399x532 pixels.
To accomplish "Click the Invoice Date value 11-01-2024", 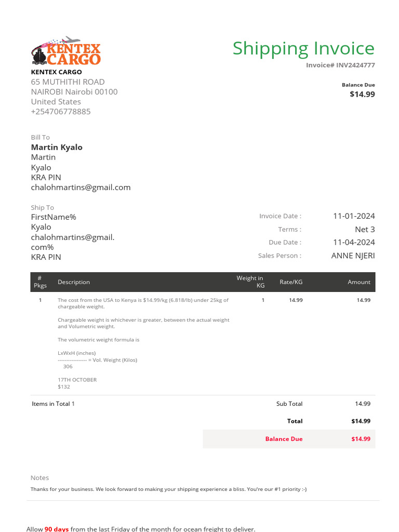I will (354, 216).
